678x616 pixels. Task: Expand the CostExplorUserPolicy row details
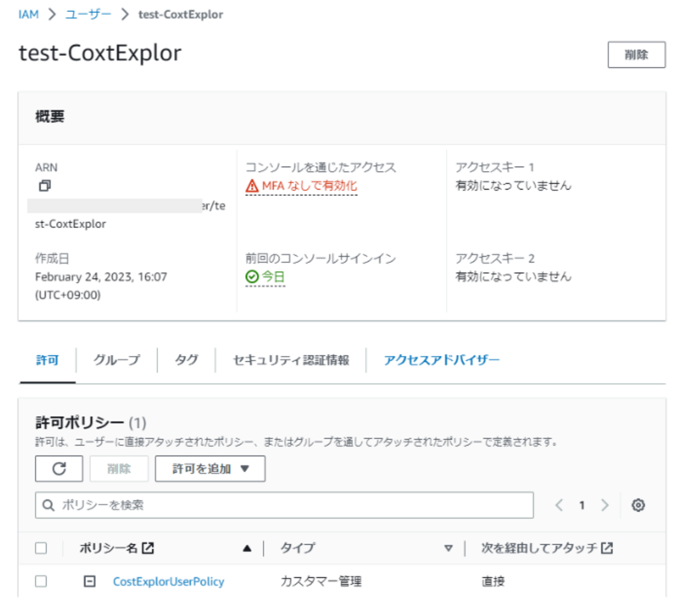[90, 581]
